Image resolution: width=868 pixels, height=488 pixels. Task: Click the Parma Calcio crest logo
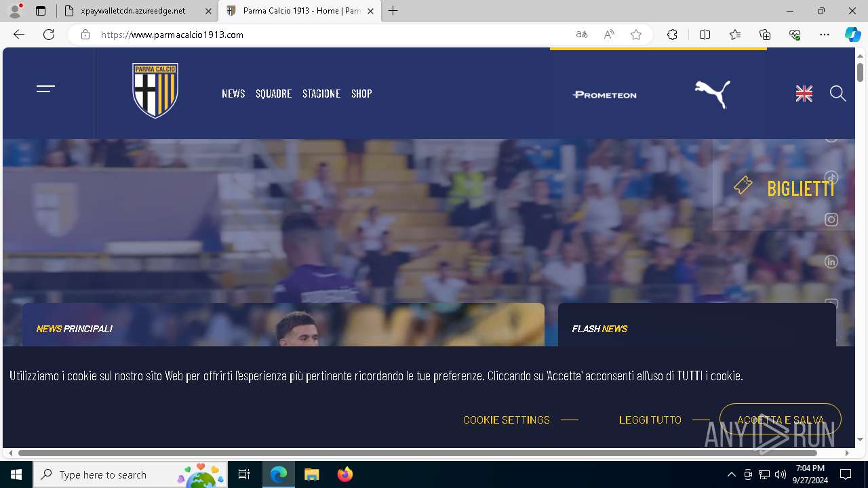tap(155, 91)
